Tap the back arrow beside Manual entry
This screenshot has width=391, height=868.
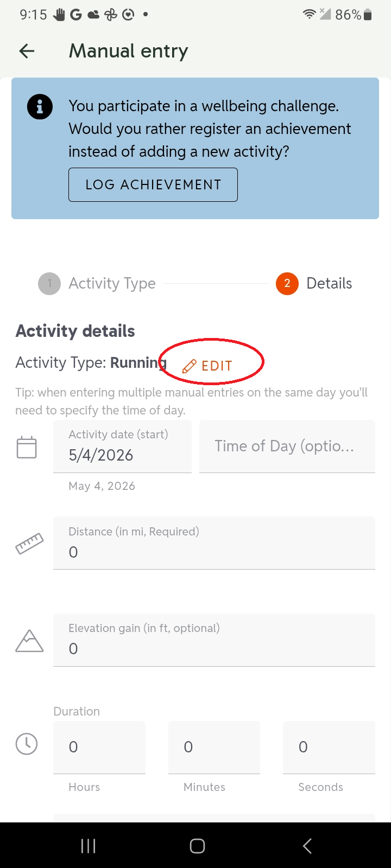[27, 51]
